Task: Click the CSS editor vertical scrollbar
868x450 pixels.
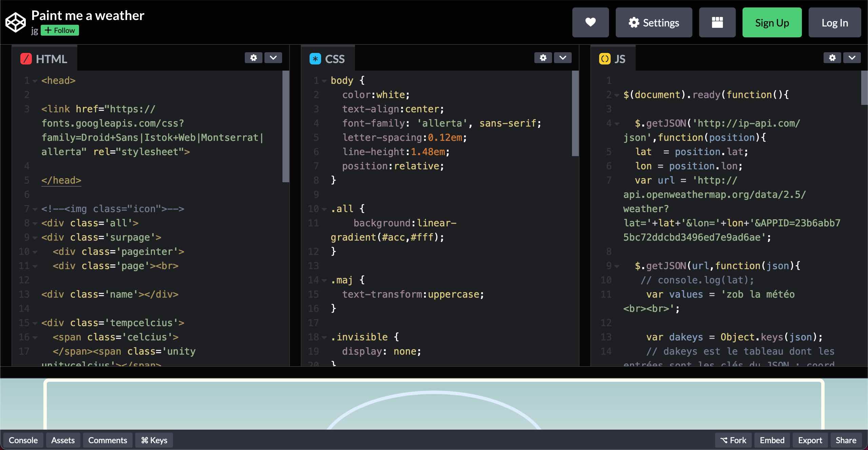Action: [575, 113]
